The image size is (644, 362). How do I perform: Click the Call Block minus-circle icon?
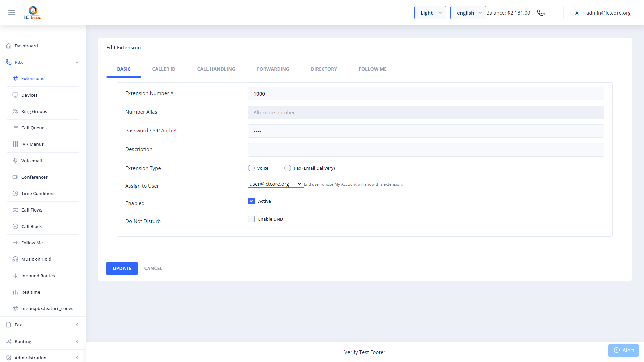click(15, 226)
